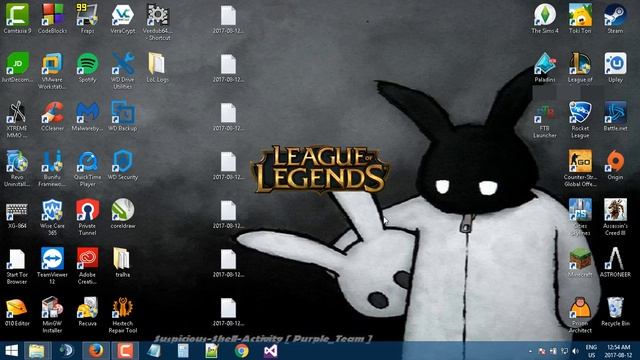Open the Battle.net shortcut
The width and height of the screenshot is (640, 360).
pyautogui.click(x=615, y=116)
